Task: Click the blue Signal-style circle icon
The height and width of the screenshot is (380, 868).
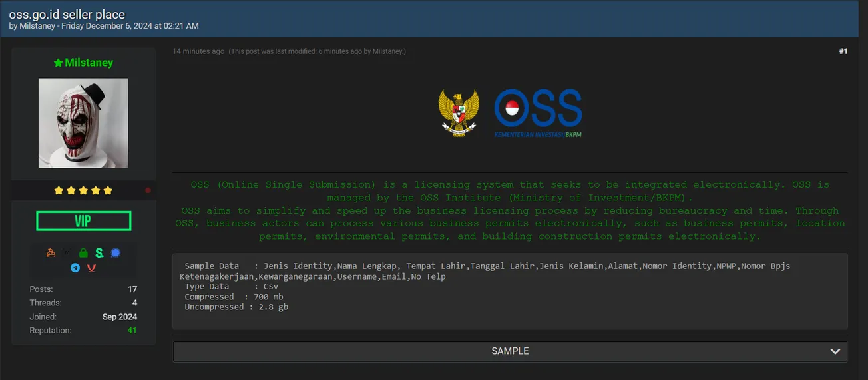Action: point(115,253)
